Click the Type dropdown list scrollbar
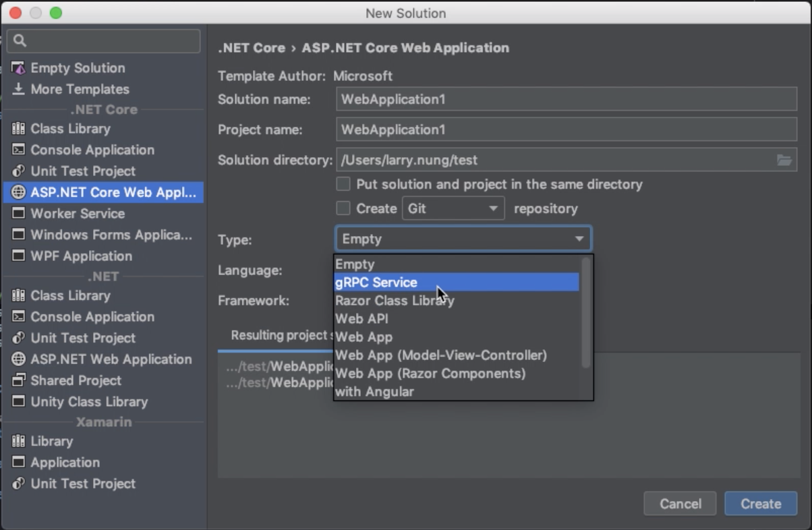 (585, 314)
